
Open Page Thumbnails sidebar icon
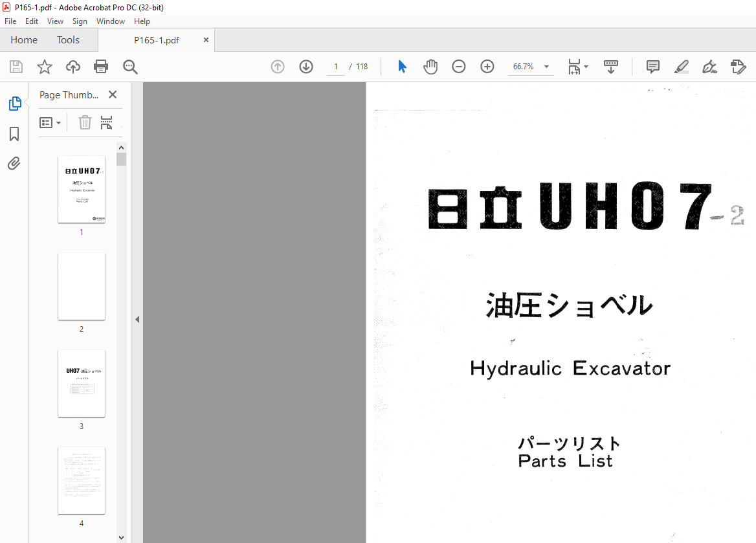click(x=14, y=103)
